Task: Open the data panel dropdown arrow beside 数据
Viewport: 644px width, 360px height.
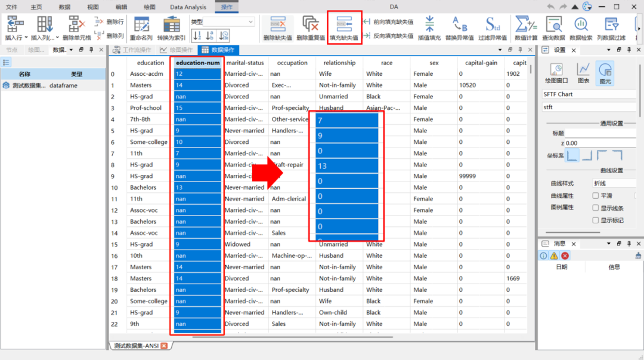Action: tap(71, 50)
